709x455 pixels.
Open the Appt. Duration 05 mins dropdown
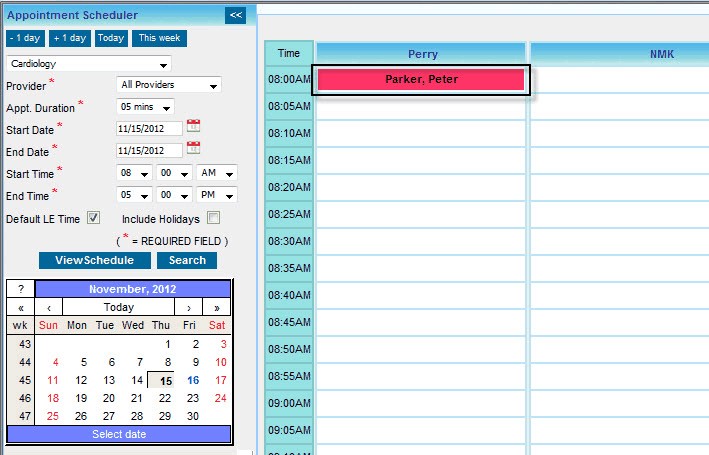(145, 107)
